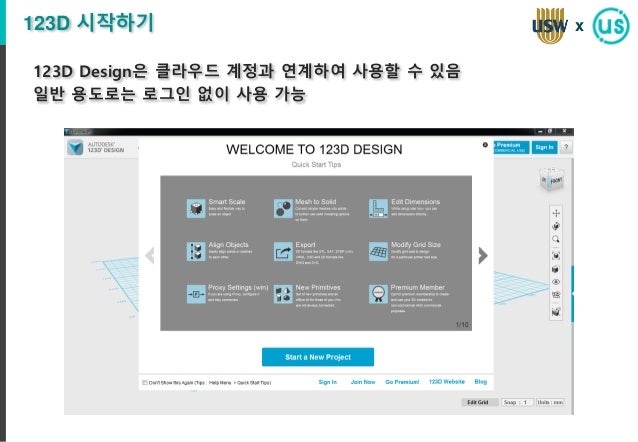
Task: Click Sign In button in top toolbar
Action: 544,147
